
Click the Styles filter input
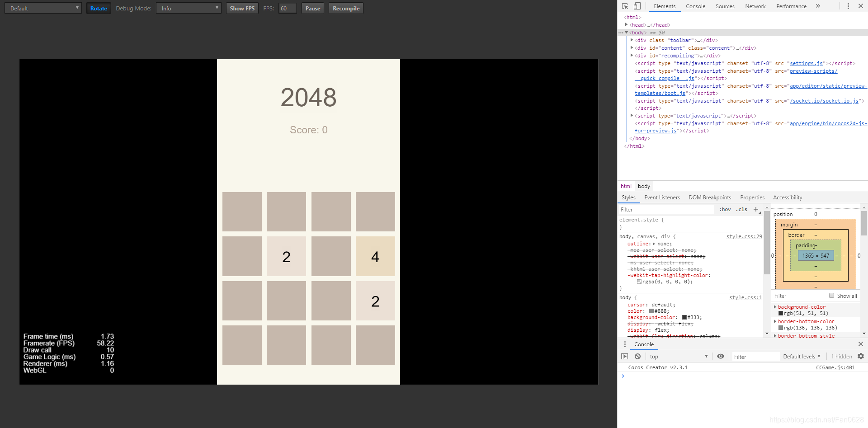[666, 209]
